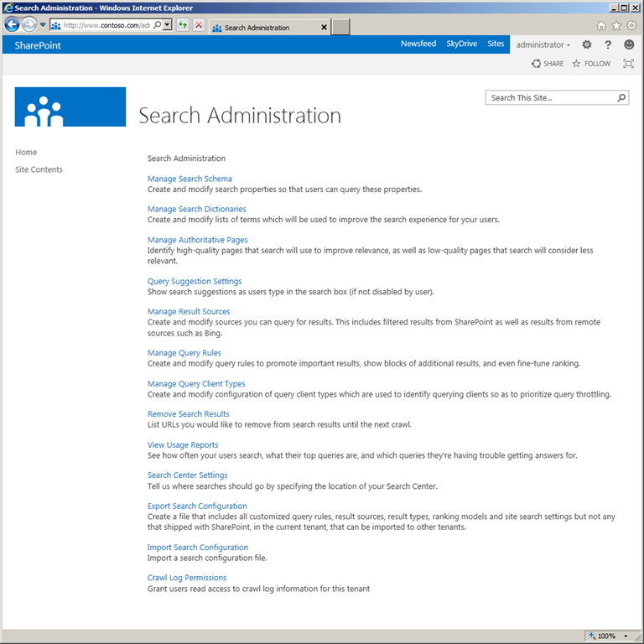Open a new blank tab button
The height and width of the screenshot is (644, 644).
click(340, 27)
